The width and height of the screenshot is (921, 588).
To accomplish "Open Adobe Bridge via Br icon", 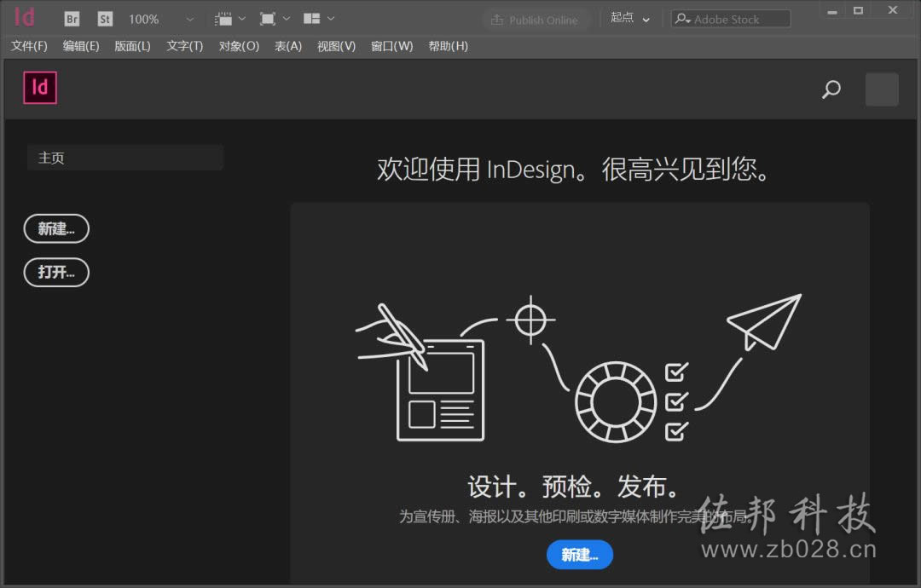I will 72,19.
